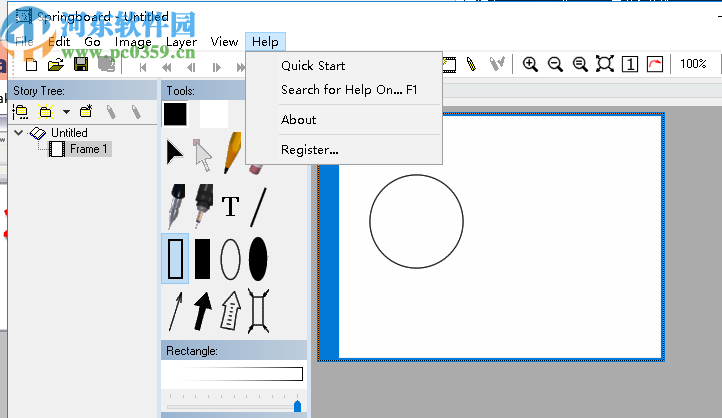This screenshot has width=722, height=418.
Task: Select the filled rectangle tool
Action: (202, 259)
